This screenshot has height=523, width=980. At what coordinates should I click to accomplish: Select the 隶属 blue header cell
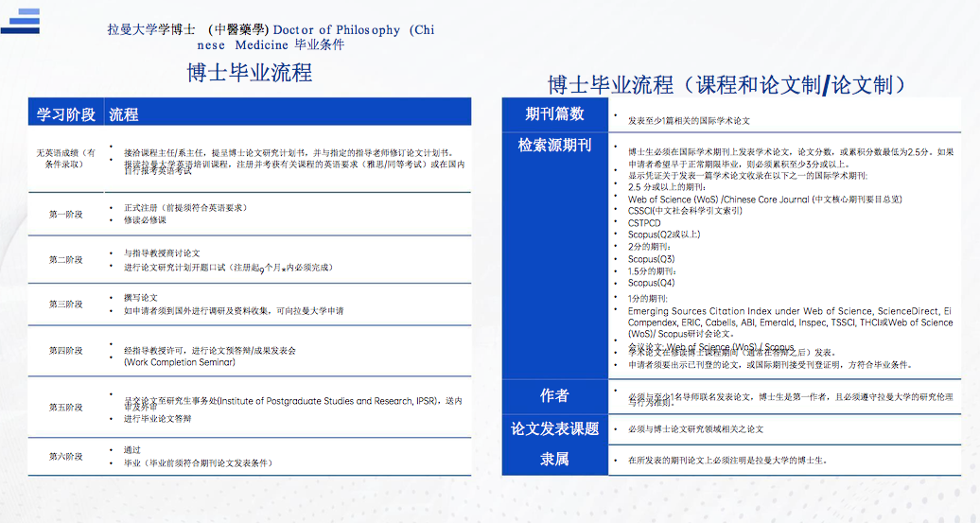coord(554,459)
